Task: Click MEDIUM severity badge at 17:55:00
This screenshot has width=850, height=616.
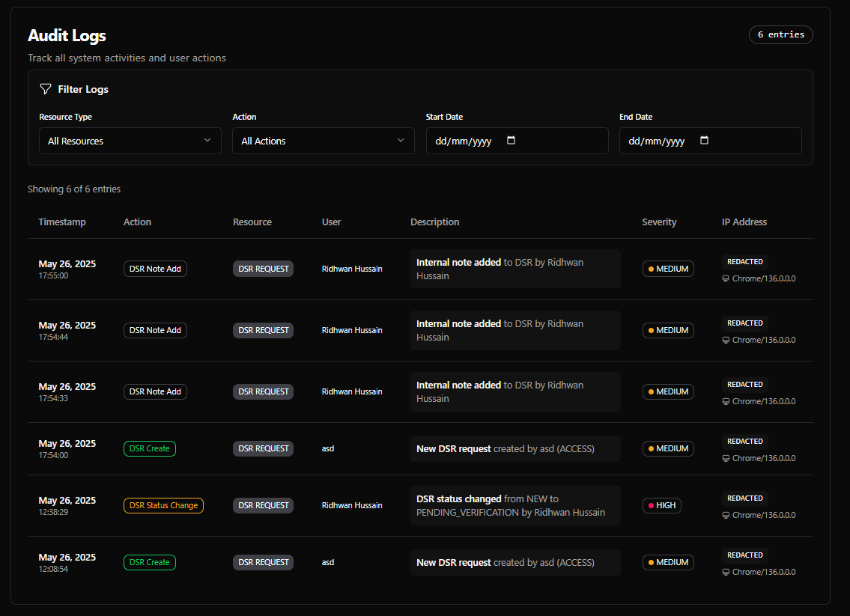Action: point(668,269)
